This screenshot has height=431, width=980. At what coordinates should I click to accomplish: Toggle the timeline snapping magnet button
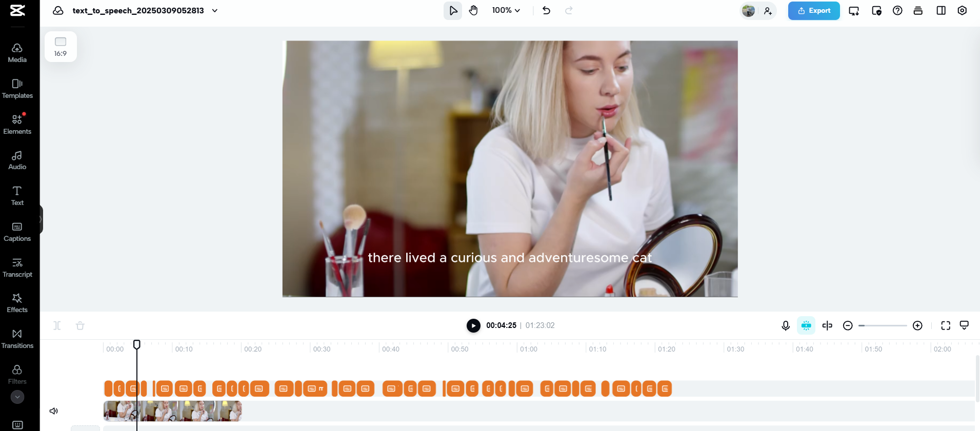click(806, 325)
